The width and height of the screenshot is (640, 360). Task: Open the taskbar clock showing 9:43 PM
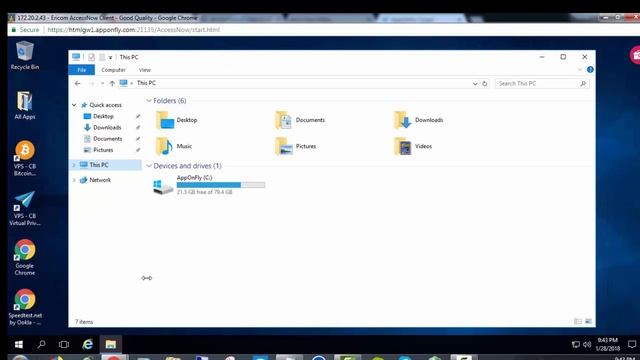(607, 344)
